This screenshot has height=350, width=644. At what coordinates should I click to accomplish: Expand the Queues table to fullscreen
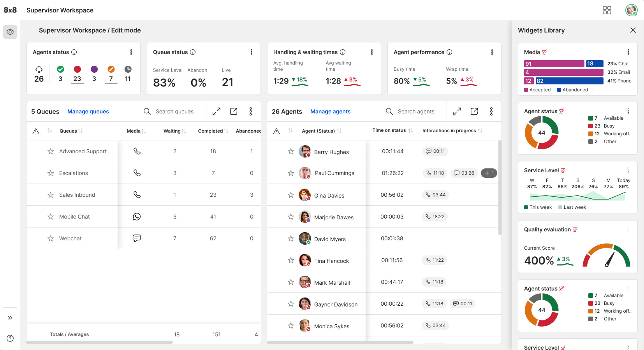tap(216, 112)
